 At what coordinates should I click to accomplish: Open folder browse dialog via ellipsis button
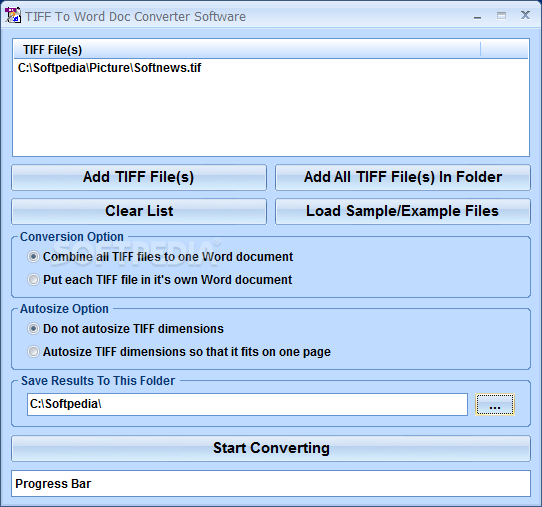tap(495, 404)
